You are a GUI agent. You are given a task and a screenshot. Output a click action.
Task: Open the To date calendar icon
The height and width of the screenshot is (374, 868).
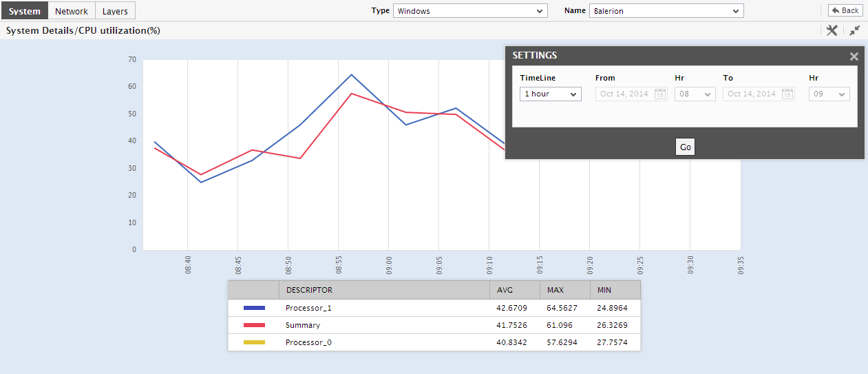click(787, 94)
